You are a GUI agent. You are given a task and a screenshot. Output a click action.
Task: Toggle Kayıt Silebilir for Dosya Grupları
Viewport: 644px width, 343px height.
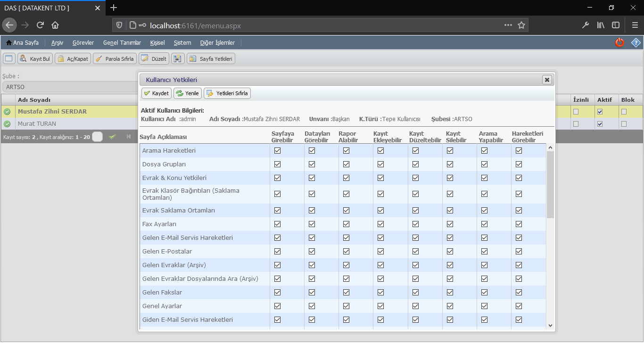[450, 164]
